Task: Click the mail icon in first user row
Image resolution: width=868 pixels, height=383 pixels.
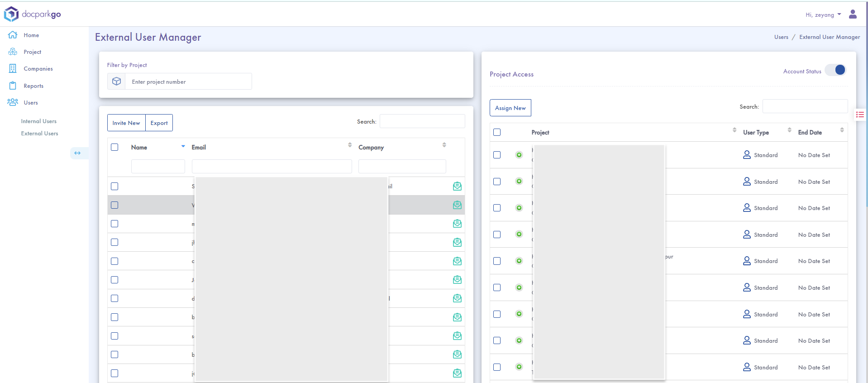Action: coord(457,186)
